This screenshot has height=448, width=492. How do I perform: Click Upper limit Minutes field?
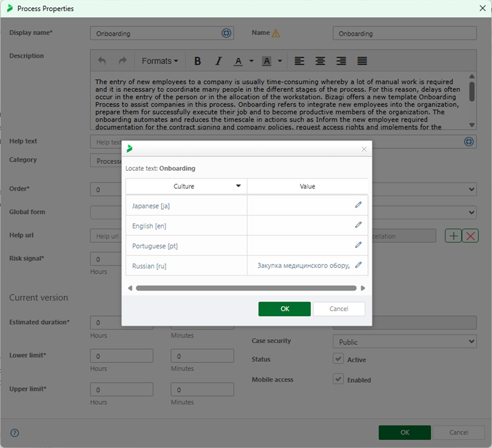tap(202, 390)
